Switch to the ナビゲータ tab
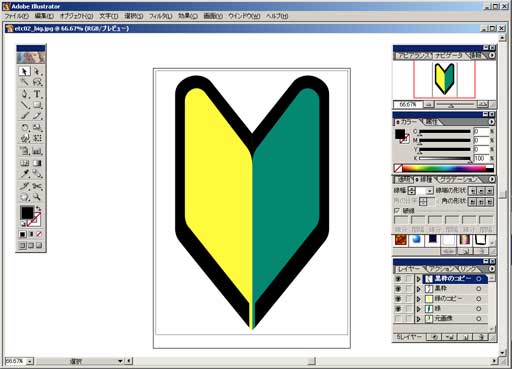The height and width of the screenshot is (369, 512). (x=449, y=56)
